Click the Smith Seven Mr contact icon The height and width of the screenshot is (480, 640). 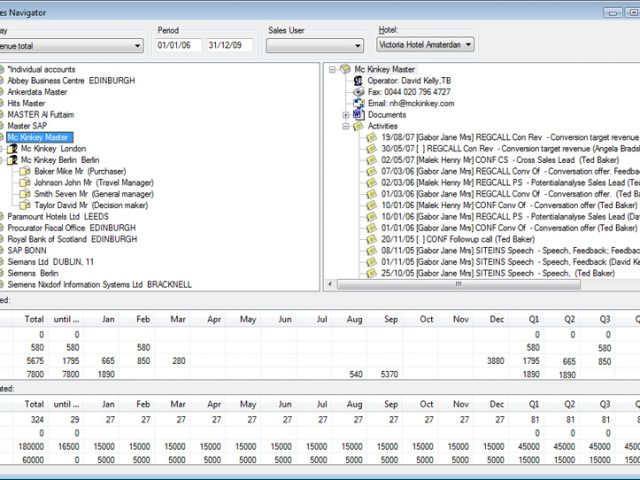[25, 194]
